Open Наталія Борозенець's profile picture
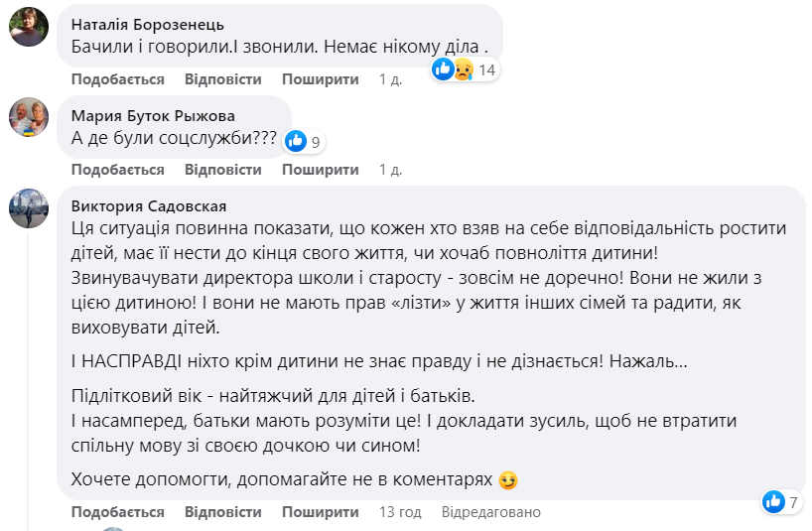Image resolution: width=812 pixels, height=531 pixels. 29,28
